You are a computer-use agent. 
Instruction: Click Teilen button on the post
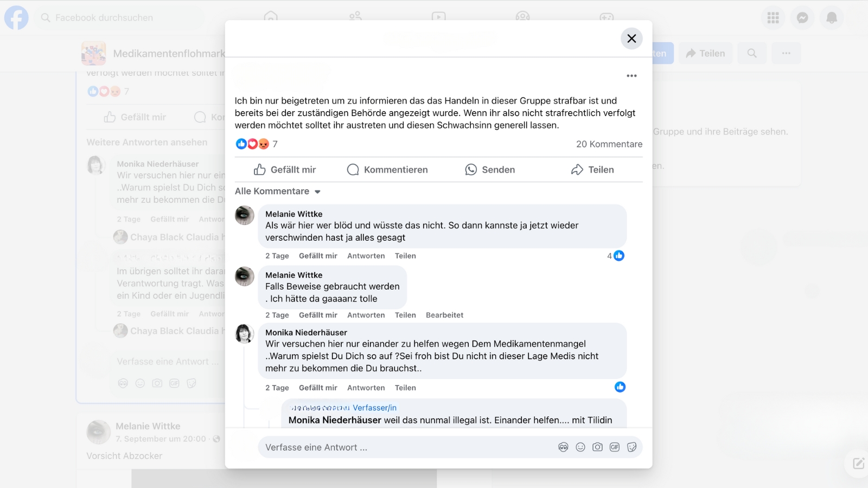point(592,170)
